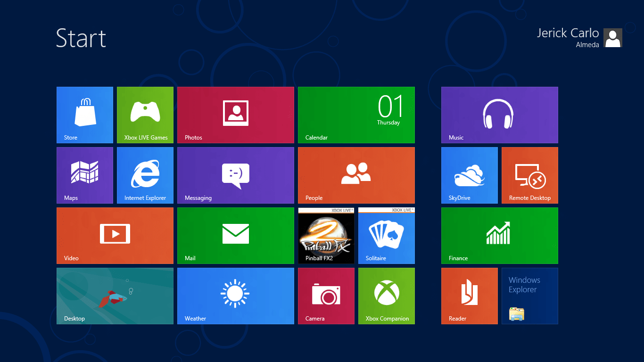Image resolution: width=644 pixels, height=362 pixels.
Task: Open the Store tile
Action: click(x=85, y=115)
